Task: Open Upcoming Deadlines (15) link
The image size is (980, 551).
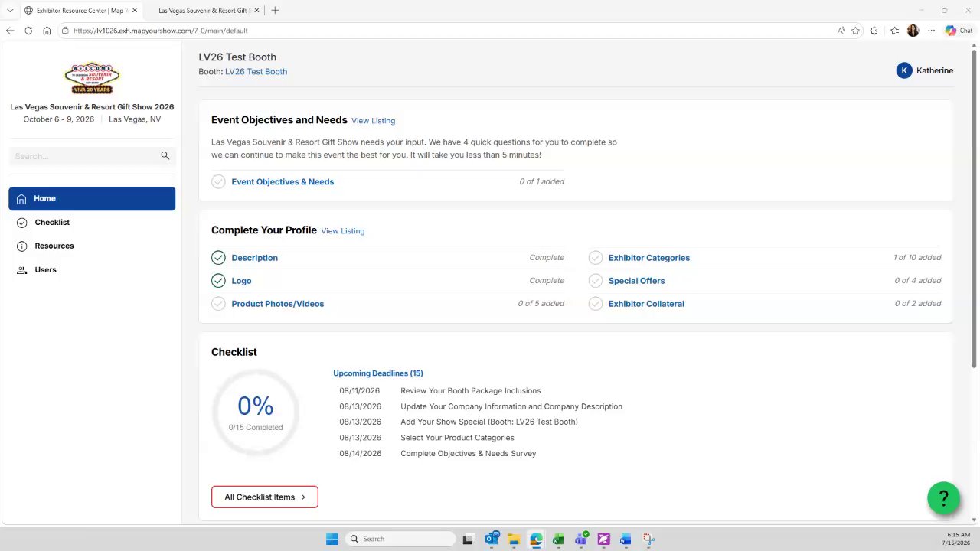Action: click(x=377, y=373)
